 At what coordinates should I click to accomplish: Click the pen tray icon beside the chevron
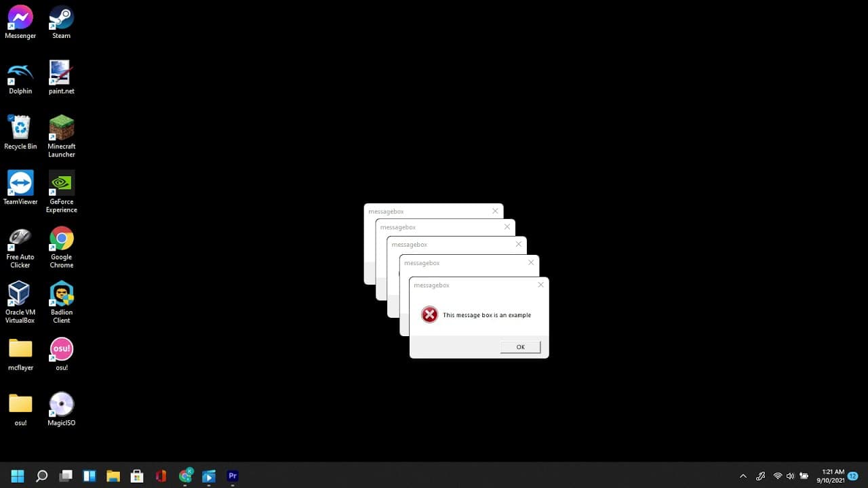761,476
